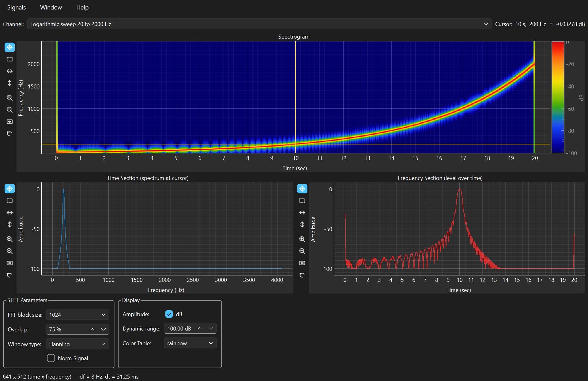Fit Time Section plot to view
This screenshot has width=588, height=381.
point(9,263)
